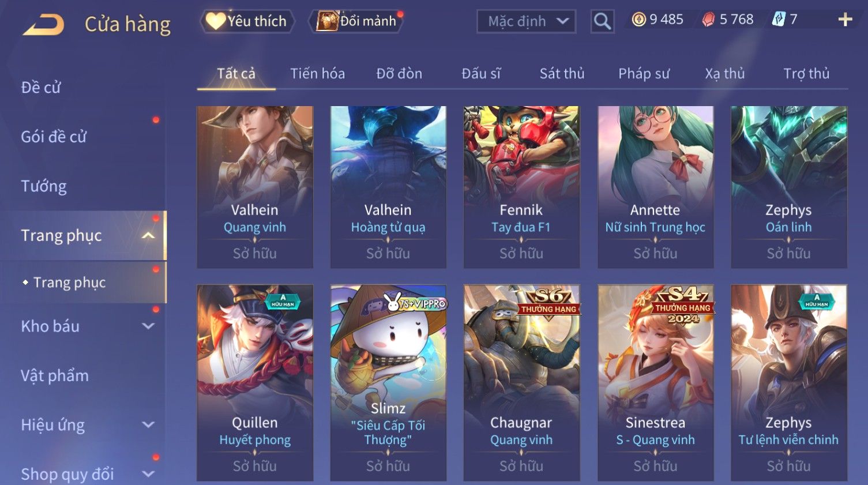The width and height of the screenshot is (868, 485).
Task: Select the Fennik Tay đua F1 skin card
Action: [521, 187]
